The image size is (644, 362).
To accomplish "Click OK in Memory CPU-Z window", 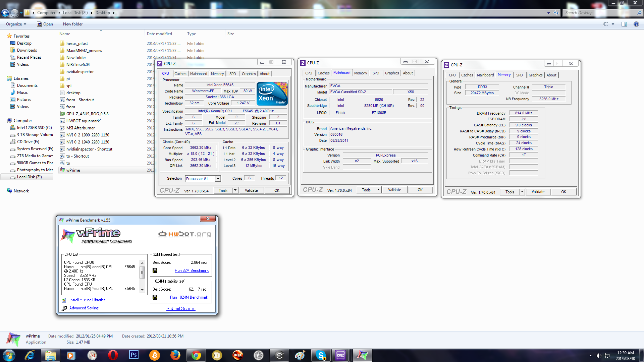I will coord(563,192).
